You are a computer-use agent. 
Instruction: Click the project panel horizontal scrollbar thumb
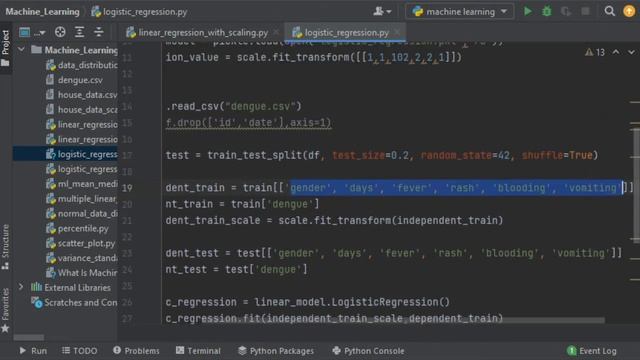[x=29, y=338]
